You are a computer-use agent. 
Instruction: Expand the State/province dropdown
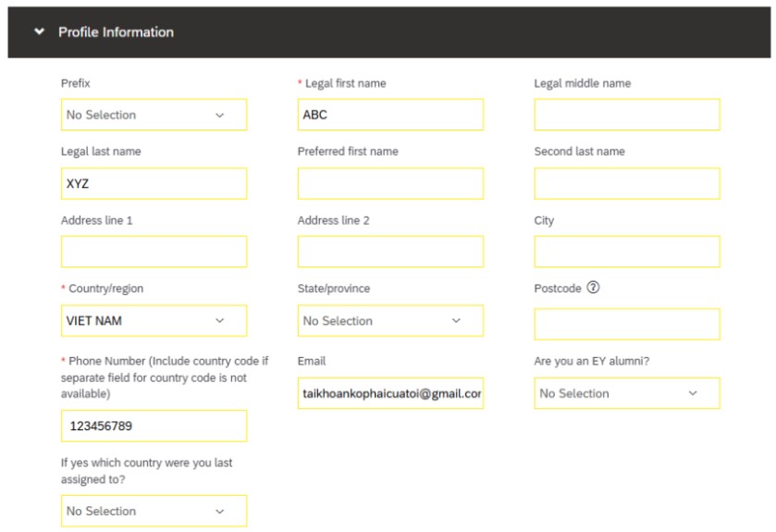[389, 321]
